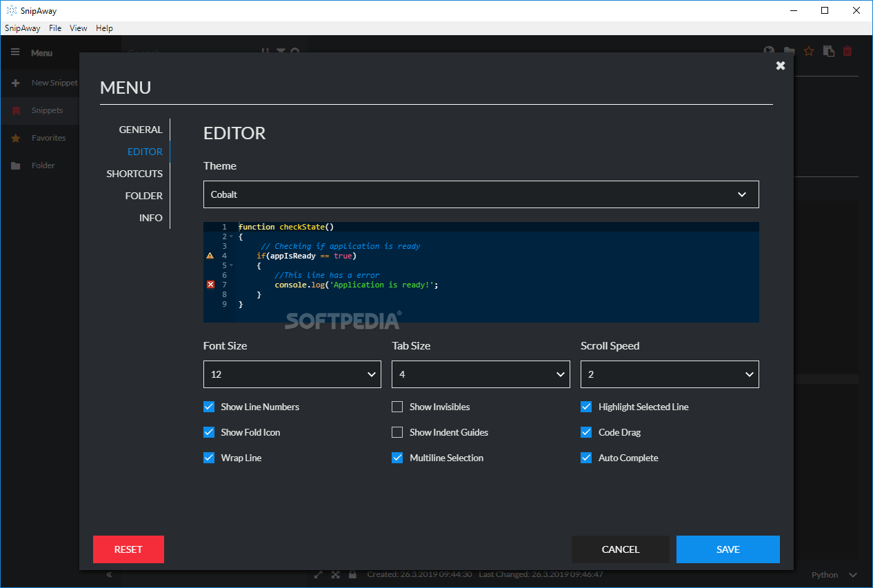This screenshot has height=588, width=873.
Task: Open the Shortcuts settings tab
Action: (134, 174)
